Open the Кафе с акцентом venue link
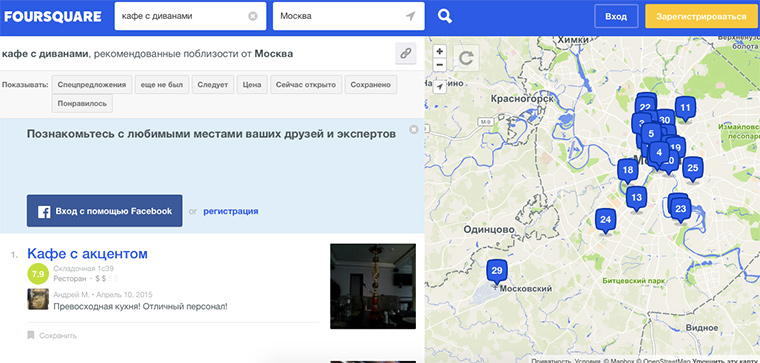Viewport: 760px width, 363px height. pyautogui.click(x=87, y=253)
